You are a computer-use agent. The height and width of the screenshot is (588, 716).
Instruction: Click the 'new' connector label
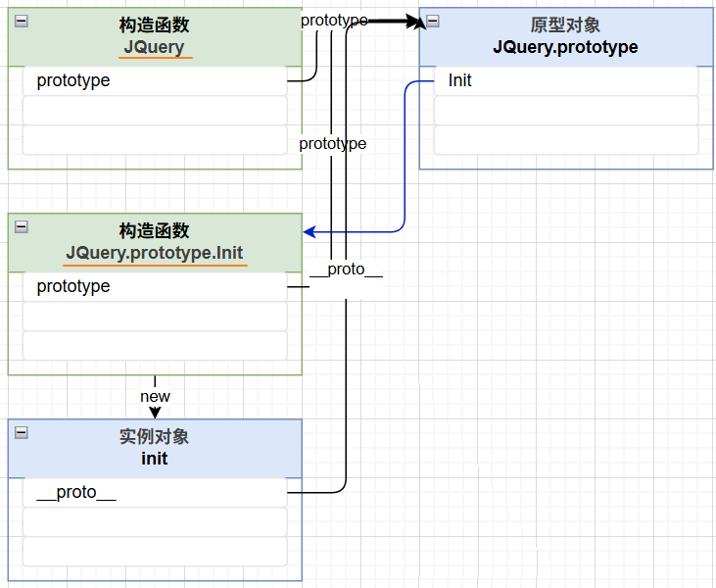tap(156, 396)
